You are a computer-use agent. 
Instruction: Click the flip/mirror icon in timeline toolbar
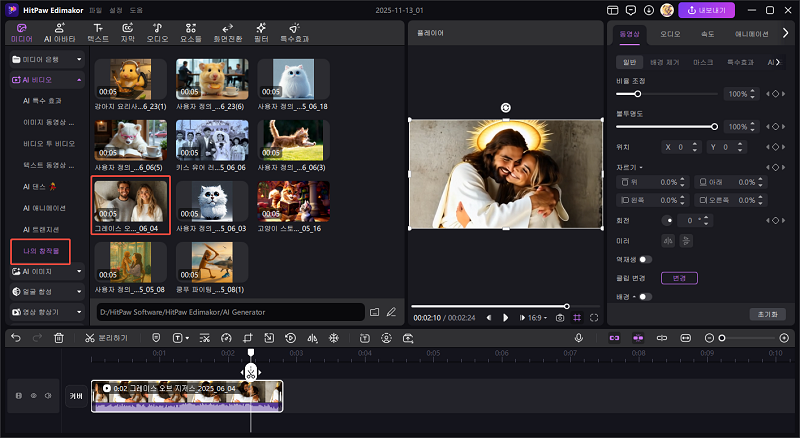[312, 338]
